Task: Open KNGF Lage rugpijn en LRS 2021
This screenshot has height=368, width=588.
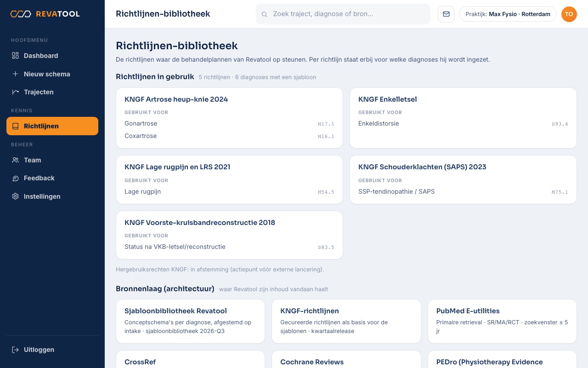Action: coord(229,180)
